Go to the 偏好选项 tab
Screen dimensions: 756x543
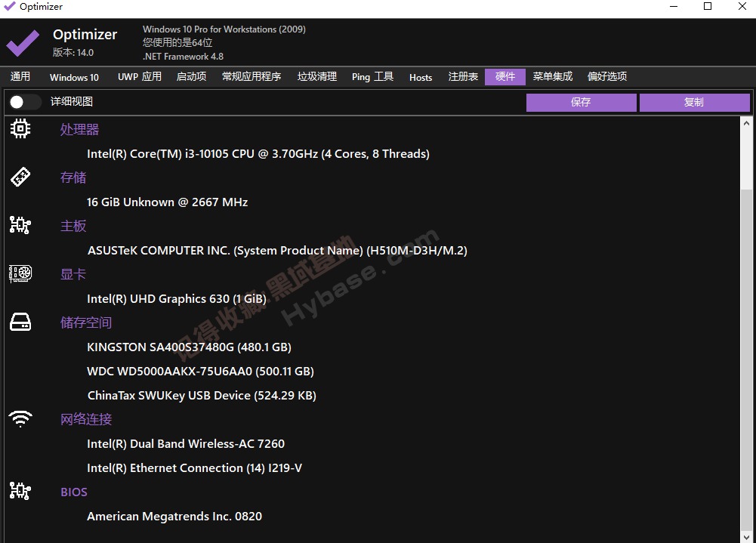tap(607, 77)
